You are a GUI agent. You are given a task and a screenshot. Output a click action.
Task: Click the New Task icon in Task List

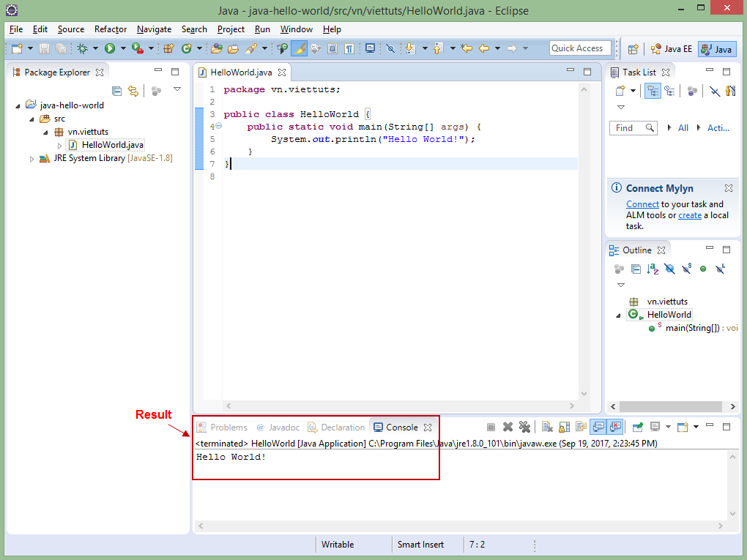[x=620, y=91]
